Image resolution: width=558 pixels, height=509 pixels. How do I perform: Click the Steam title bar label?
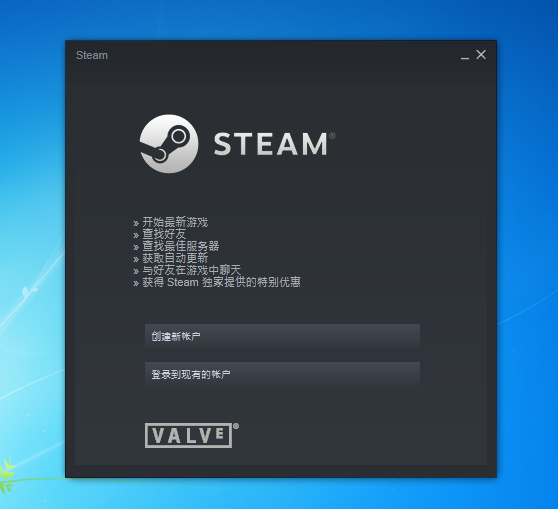[x=92, y=56]
